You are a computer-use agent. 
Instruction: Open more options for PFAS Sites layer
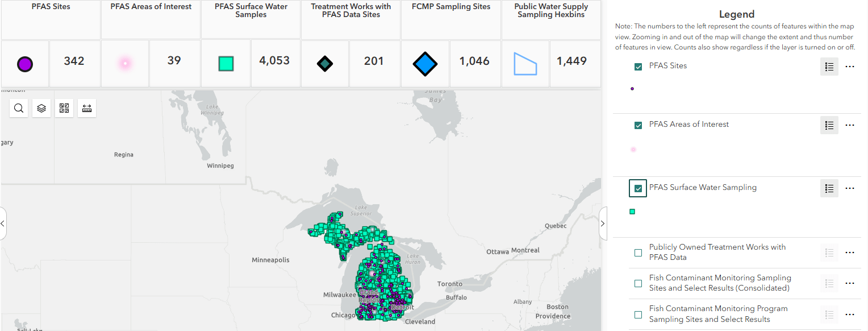[x=850, y=67]
